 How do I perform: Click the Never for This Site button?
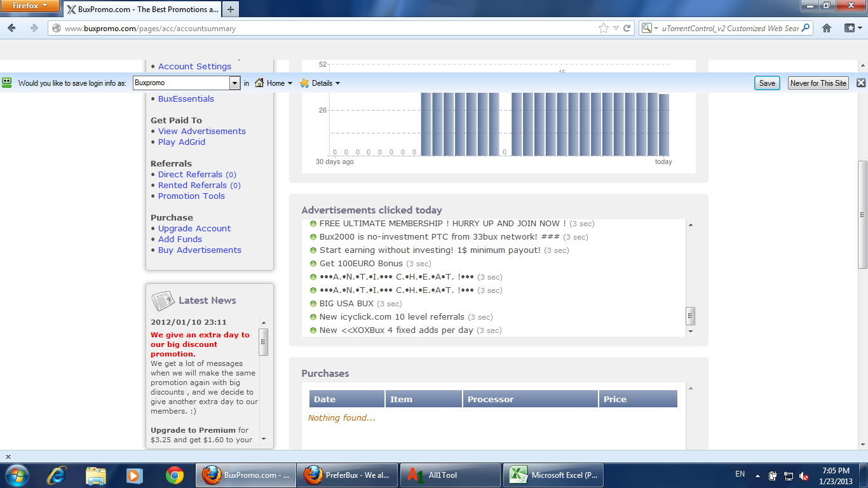[x=818, y=83]
